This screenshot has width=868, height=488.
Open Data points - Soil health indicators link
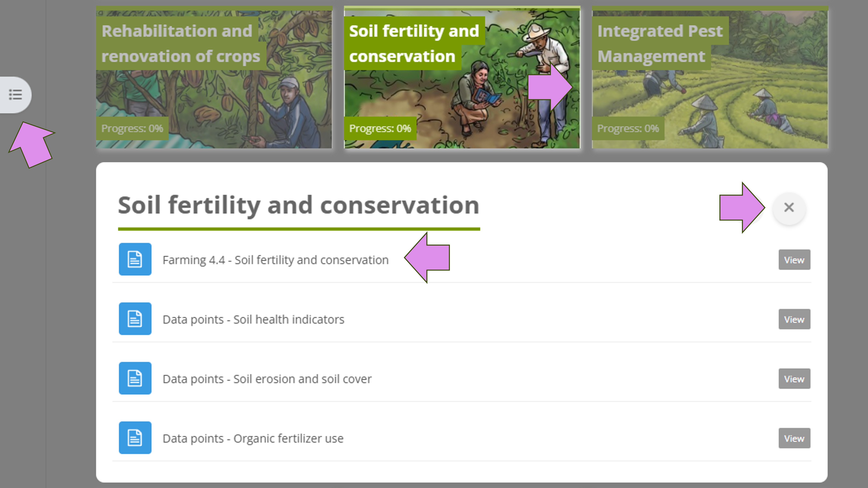pyautogui.click(x=253, y=319)
